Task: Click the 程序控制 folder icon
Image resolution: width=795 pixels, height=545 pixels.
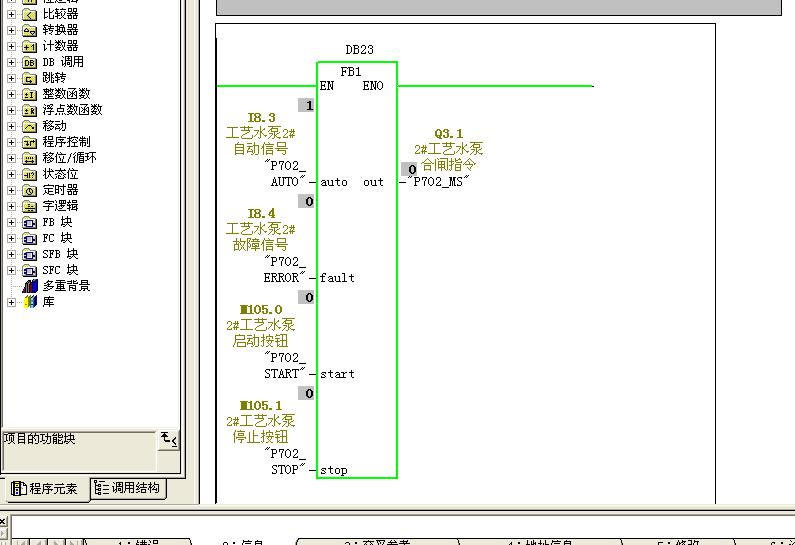Action: [29, 142]
